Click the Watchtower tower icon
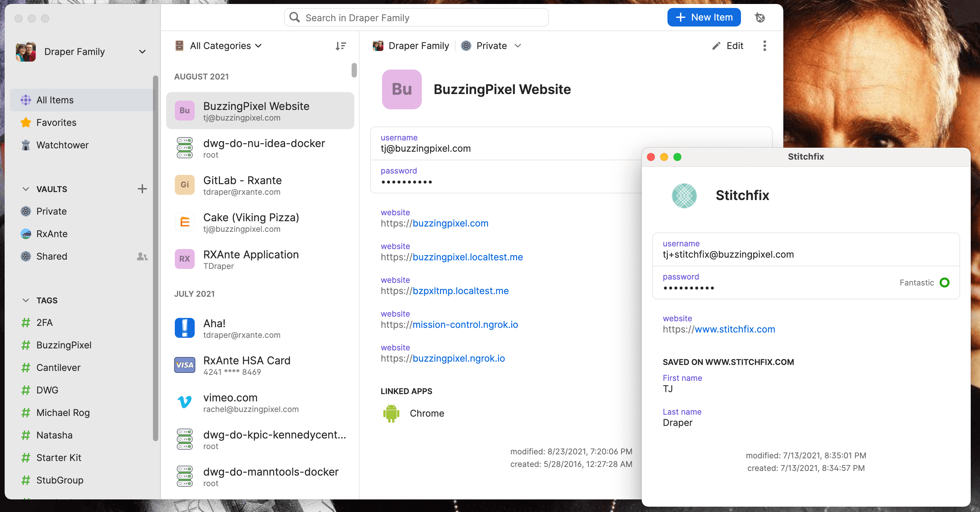Image resolution: width=980 pixels, height=512 pixels. click(x=26, y=145)
